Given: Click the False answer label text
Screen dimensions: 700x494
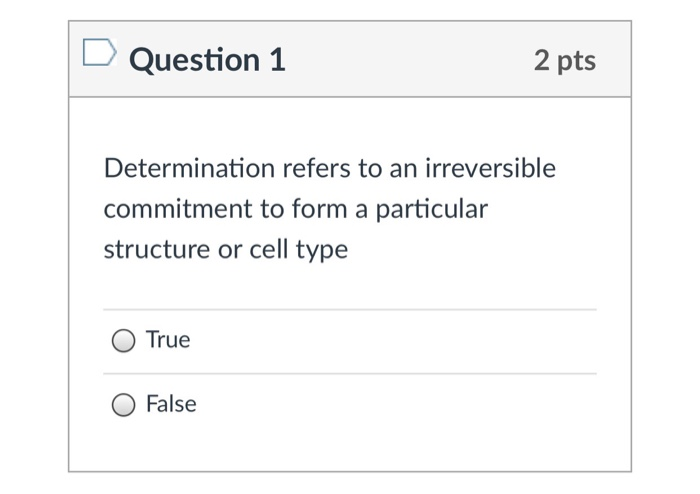Looking at the screenshot, I should [x=171, y=403].
